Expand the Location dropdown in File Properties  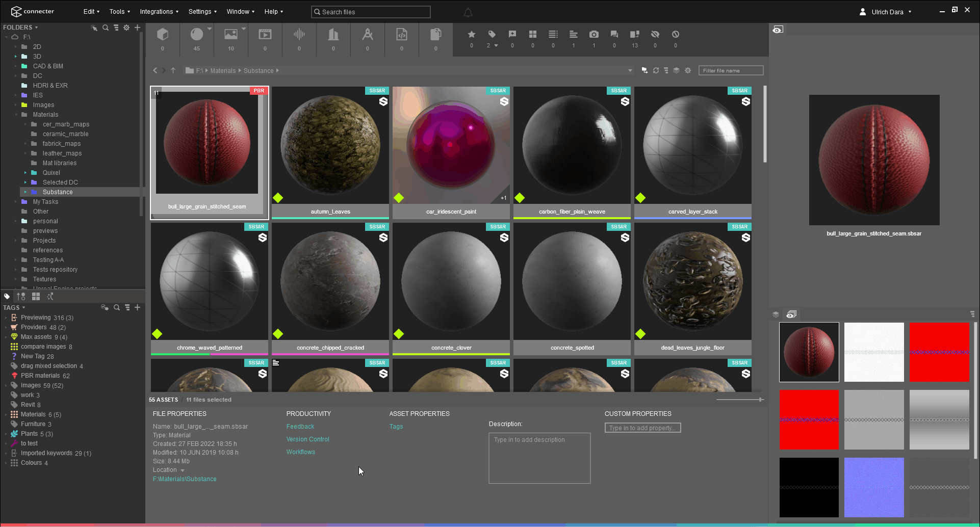click(183, 470)
